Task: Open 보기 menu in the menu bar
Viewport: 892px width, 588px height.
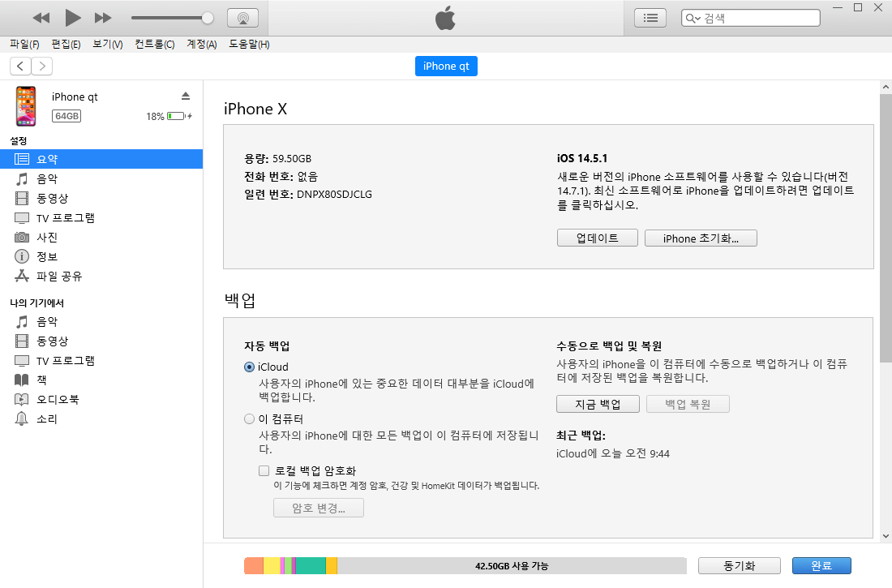Action: tap(106, 44)
